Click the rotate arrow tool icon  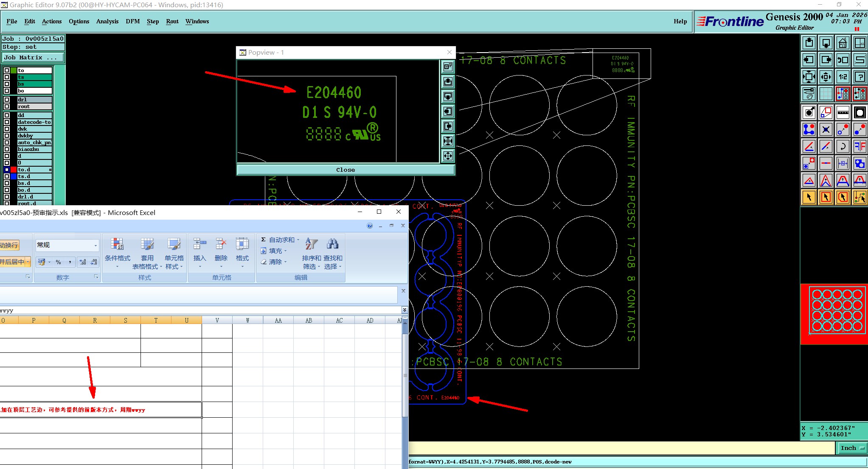tap(843, 147)
